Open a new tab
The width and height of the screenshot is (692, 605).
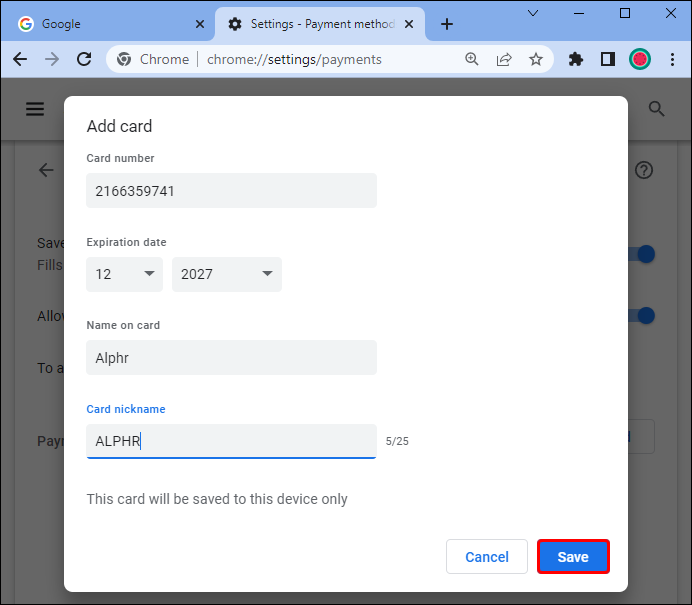click(447, 24)
